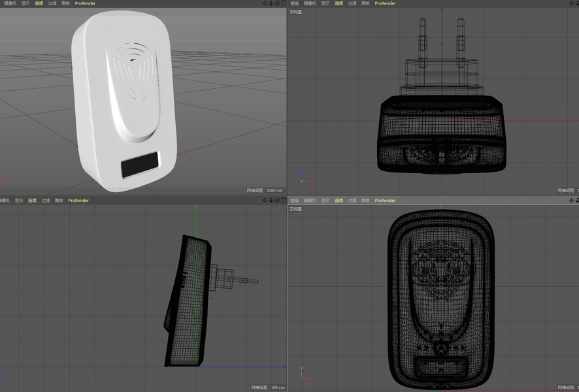
Task: Click the 正视图 label in front viewport
Action: click(x=295, y=209)
